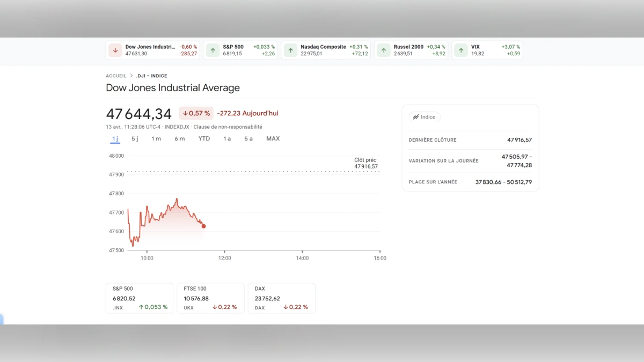Switch chart to 5 j range
This screenshot has width=644, height=362.
coord(135,139)
